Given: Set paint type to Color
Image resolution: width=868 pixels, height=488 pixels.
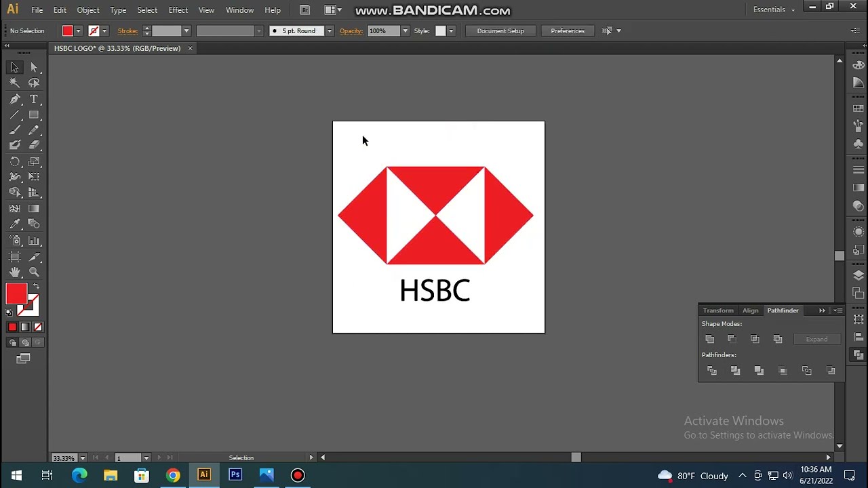Looking at the screenshot, I should [12, 327].
